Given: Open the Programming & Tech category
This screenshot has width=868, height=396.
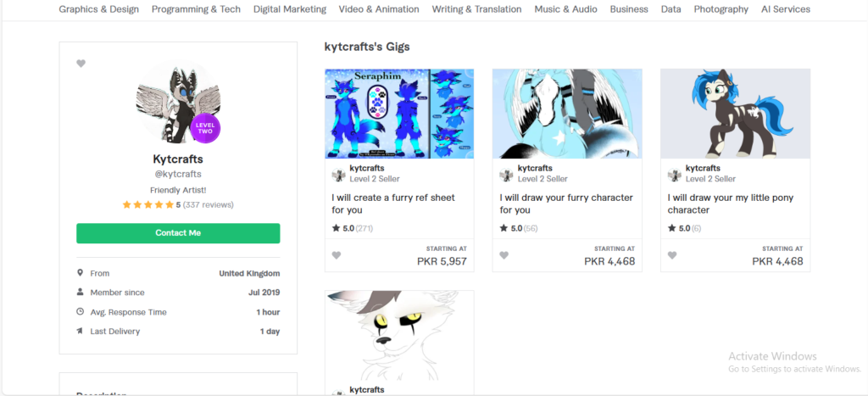Looking at the screenshot, I should click(x=197, y=9).
